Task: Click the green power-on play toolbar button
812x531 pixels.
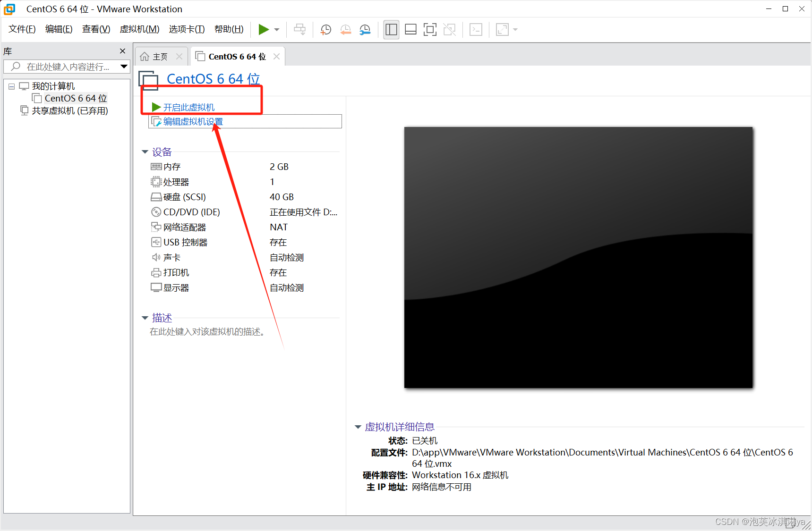Action: 264,30
